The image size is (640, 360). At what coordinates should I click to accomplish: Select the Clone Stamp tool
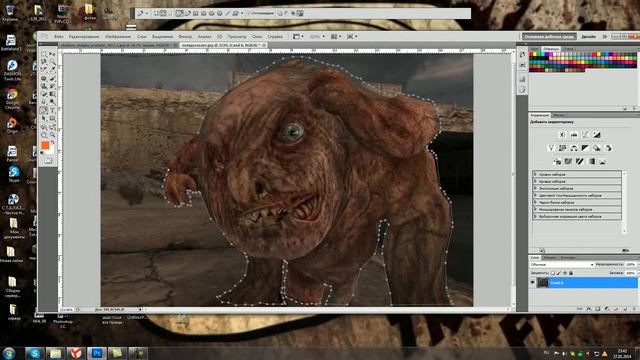[44, 86]
